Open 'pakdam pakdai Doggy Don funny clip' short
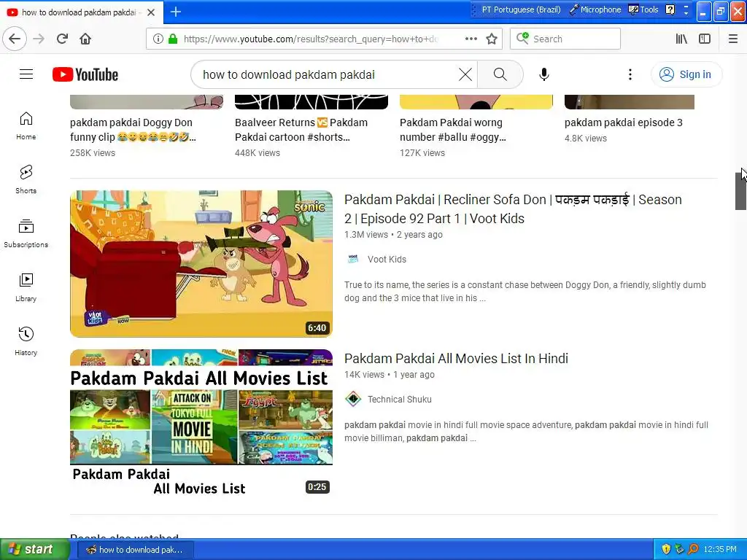 (x=133, y=130)
